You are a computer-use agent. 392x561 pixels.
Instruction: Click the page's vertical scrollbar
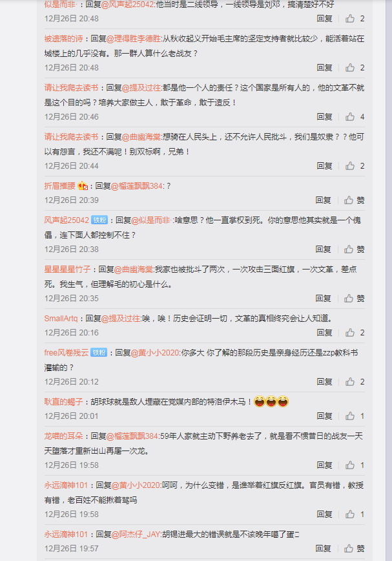point(389,280)
